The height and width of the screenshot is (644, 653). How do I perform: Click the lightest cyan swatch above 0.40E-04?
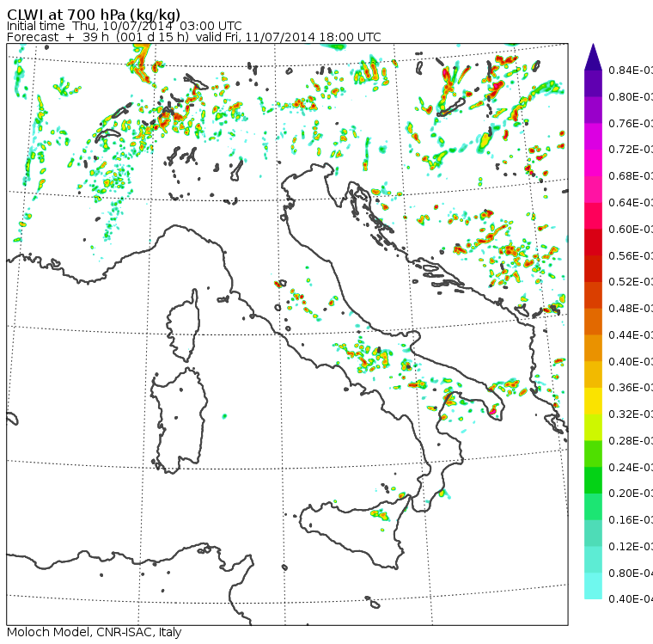593,586
